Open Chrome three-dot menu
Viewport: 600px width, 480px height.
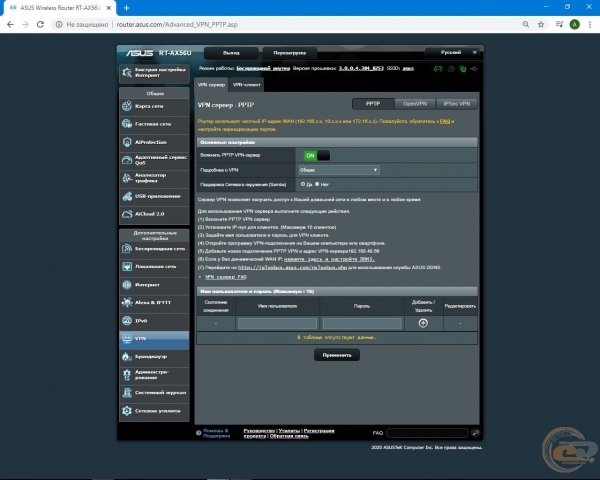pyautogui.click(x=590, y=24)
